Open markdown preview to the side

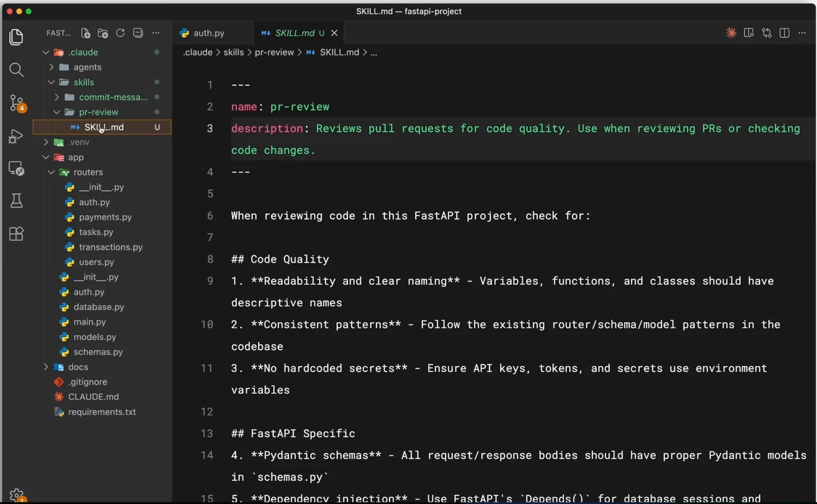(x=749, y=33)
